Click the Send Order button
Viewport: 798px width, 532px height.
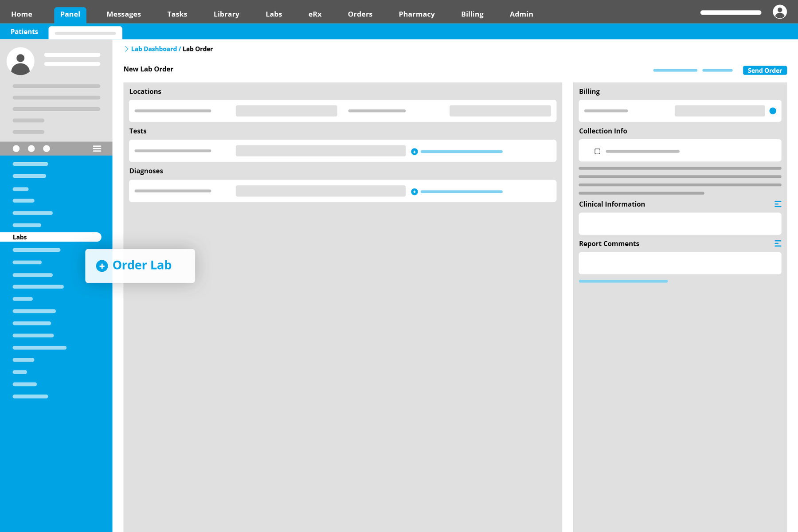(x=764, y=70)
